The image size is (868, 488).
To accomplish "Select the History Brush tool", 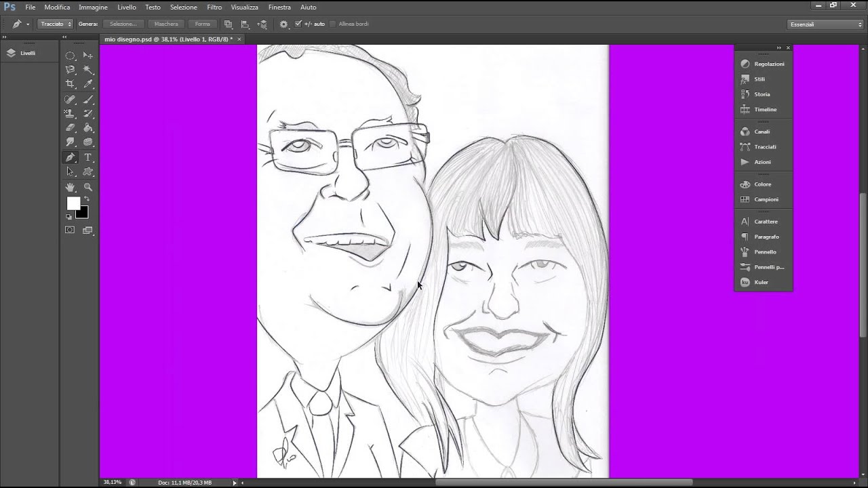I will pyautogui.click(x=87, y=113).
